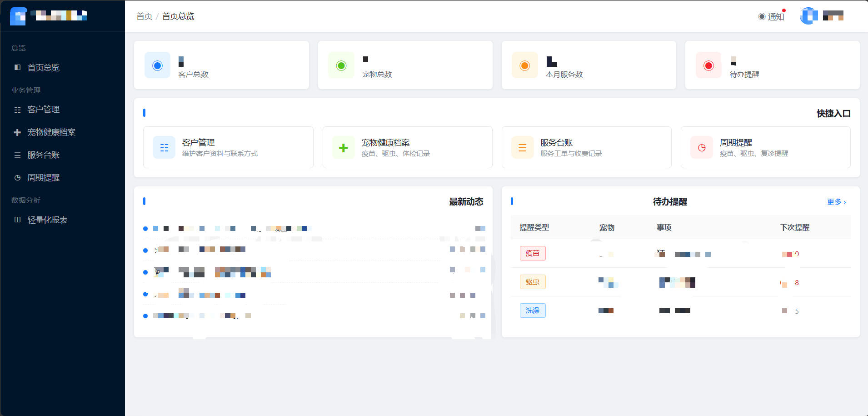This screenshot has height=416, width=868.
Task: Click the 客户管理 quick-entry list icon
Action: click(x=164, y=147)
